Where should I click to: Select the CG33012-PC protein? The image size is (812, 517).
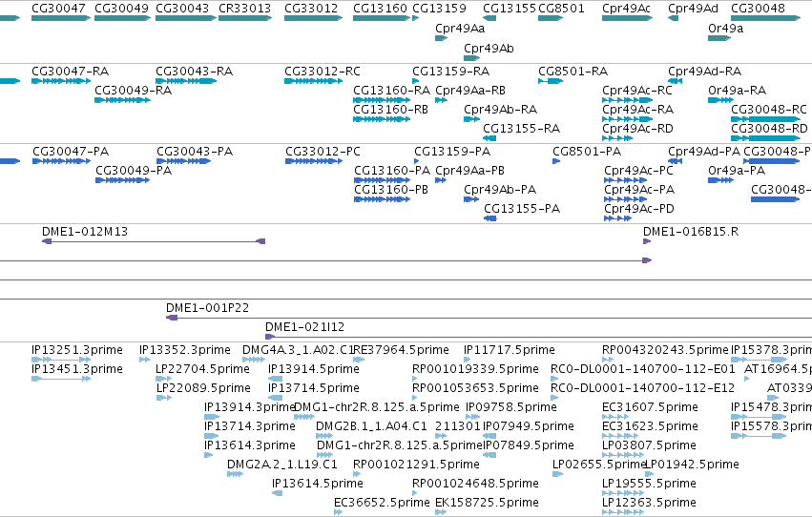coord(314,161)
